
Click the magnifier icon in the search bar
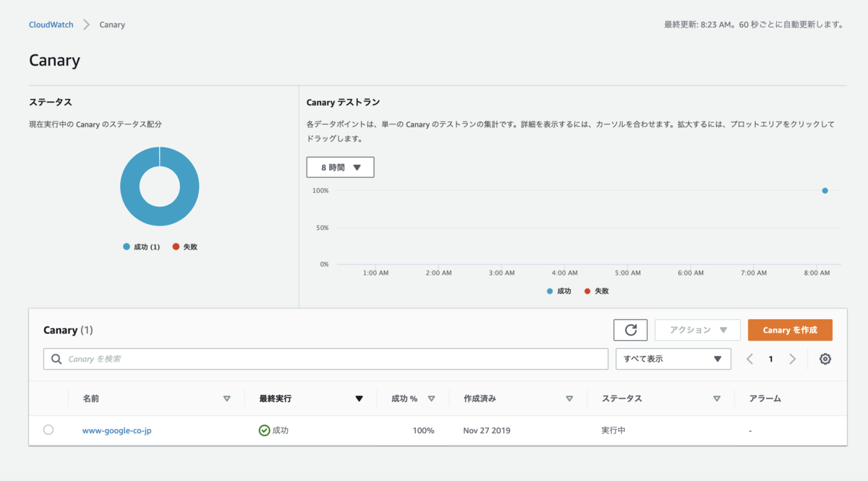[56, 358]
